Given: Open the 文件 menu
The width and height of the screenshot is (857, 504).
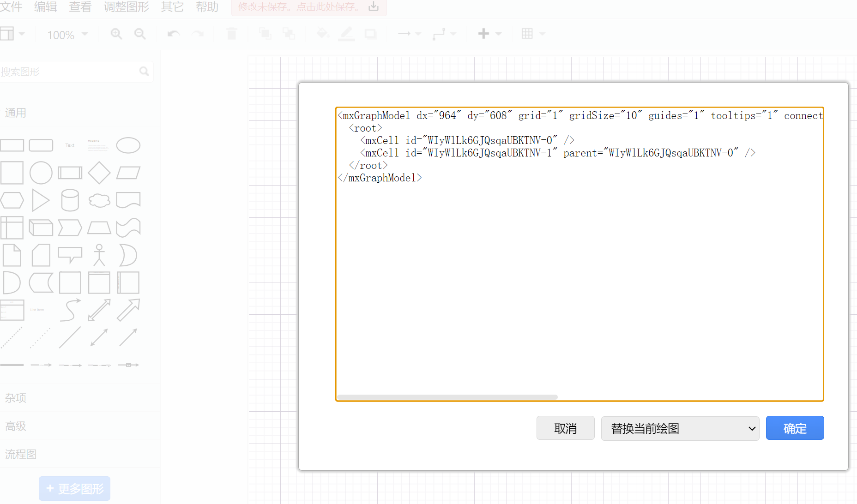Looking at the screenshot, I should (11, 7).
